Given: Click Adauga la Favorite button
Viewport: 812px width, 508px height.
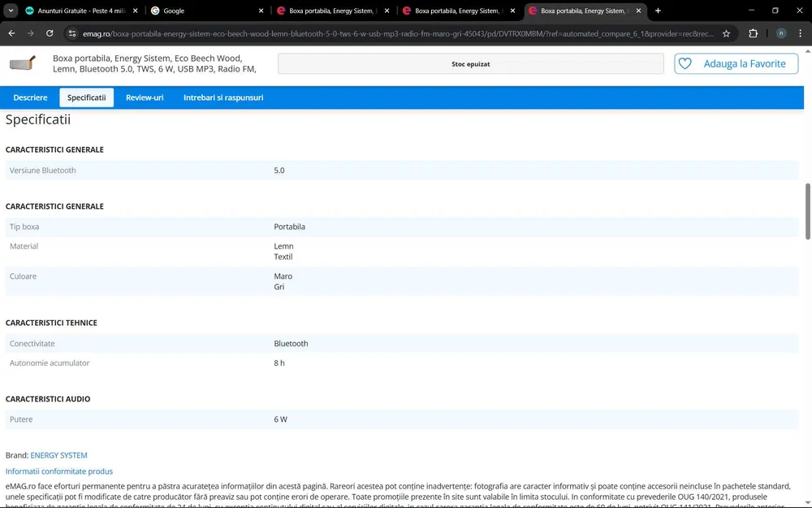Looking at the screenshot, I should coord(736,63).
